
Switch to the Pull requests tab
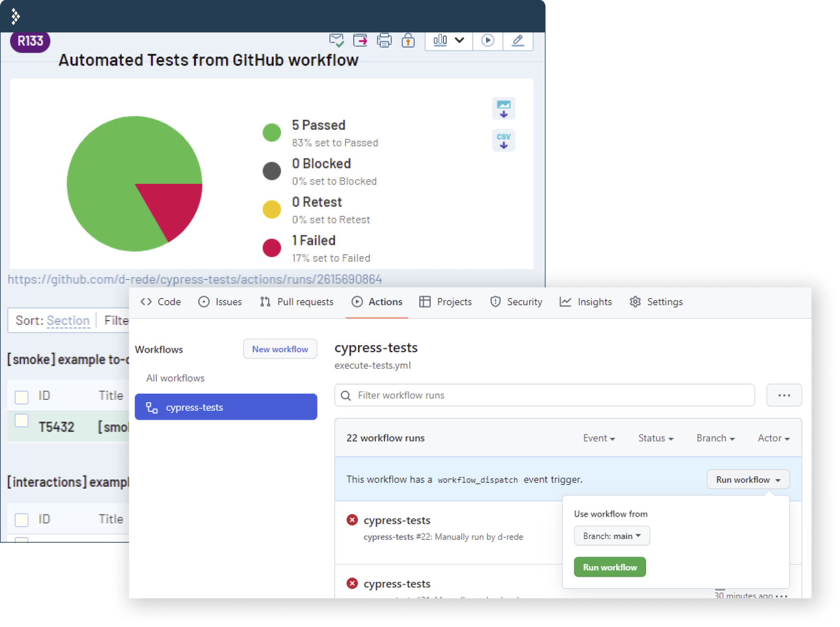coord(297,302)
